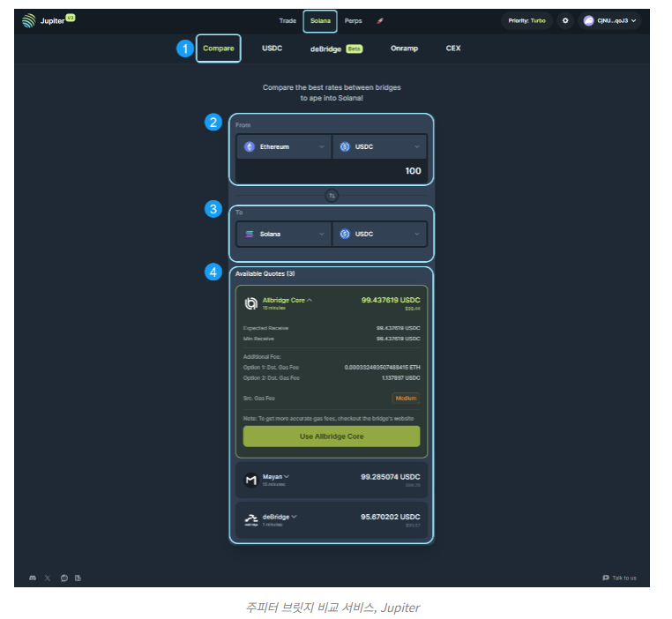Click the Jupiter logo in header
672x619 pixels.
click(x=30, y=20)
